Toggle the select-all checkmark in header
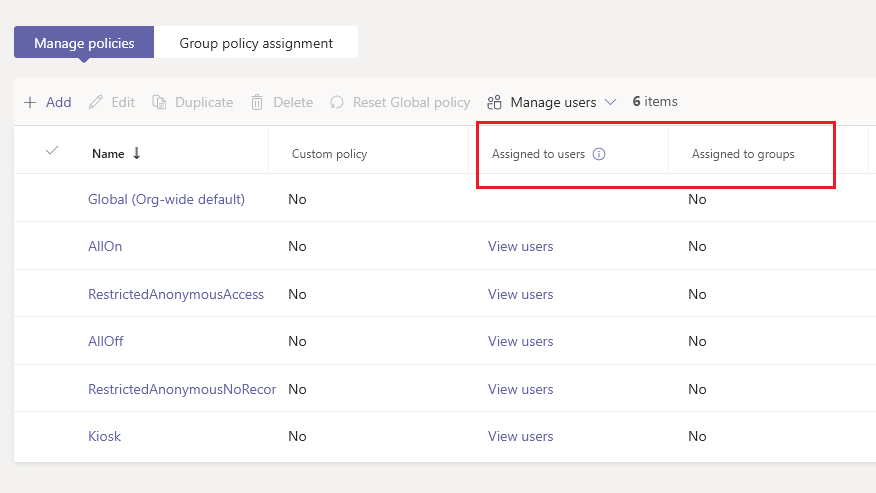The height and width of the screenshot is (493, 876). click(52, 150)
